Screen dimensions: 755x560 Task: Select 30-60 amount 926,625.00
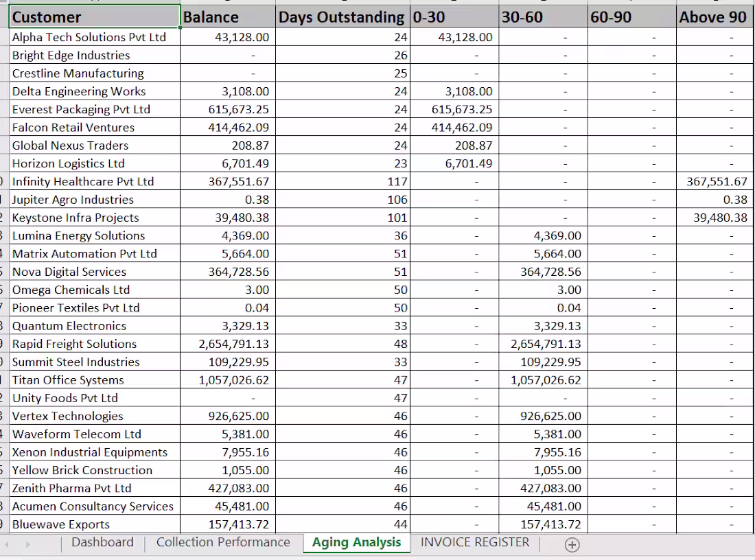(x=543, y=416)
